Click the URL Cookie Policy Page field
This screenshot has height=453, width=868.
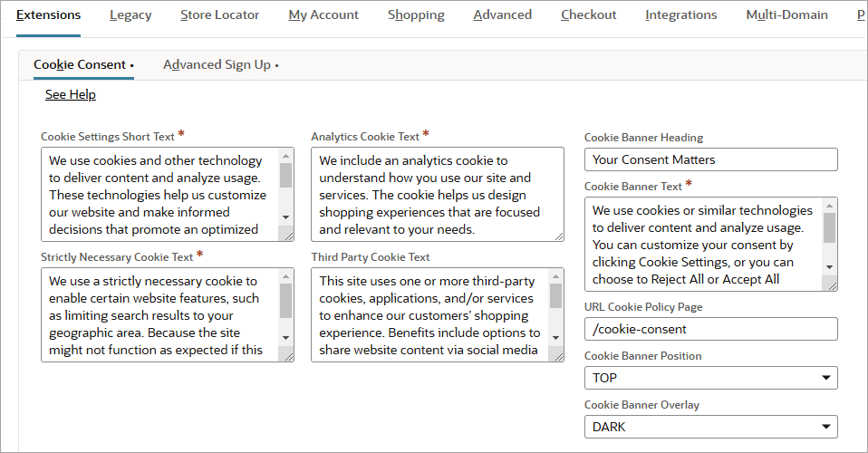pyautogui.click(x=710, y=329)
